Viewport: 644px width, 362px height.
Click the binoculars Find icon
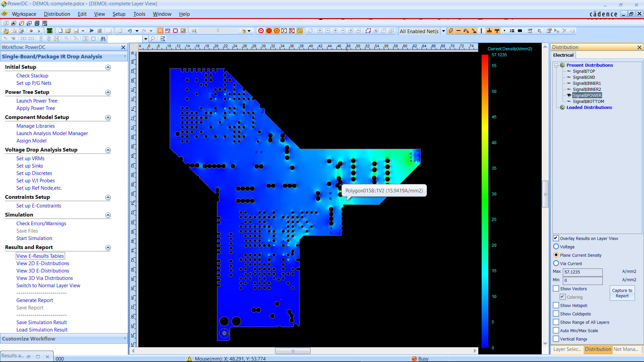click(x=103, y=39)
